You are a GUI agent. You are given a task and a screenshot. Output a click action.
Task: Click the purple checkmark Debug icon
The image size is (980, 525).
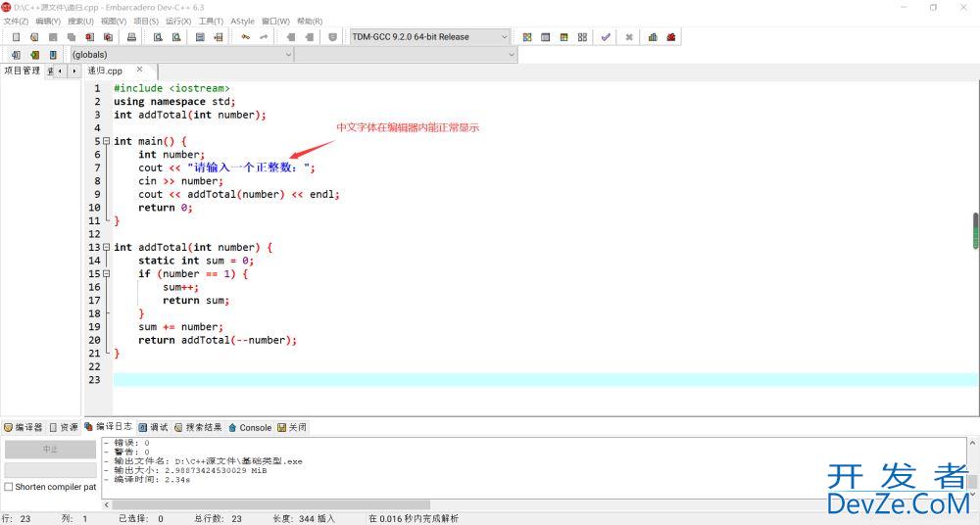(606, 37)
